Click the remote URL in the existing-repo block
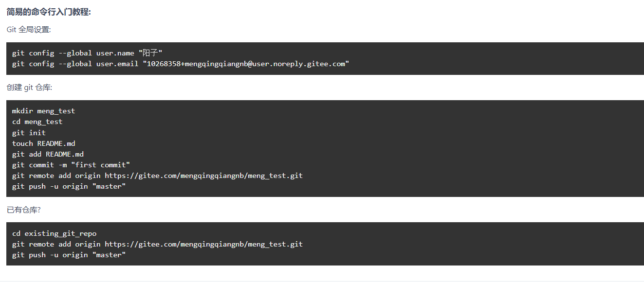 coord(203,244)
